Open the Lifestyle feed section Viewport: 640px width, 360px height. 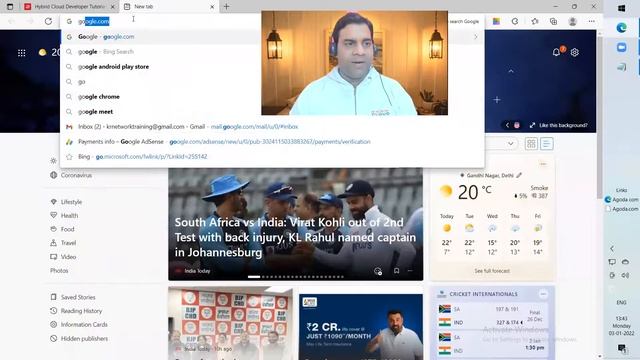71,202
